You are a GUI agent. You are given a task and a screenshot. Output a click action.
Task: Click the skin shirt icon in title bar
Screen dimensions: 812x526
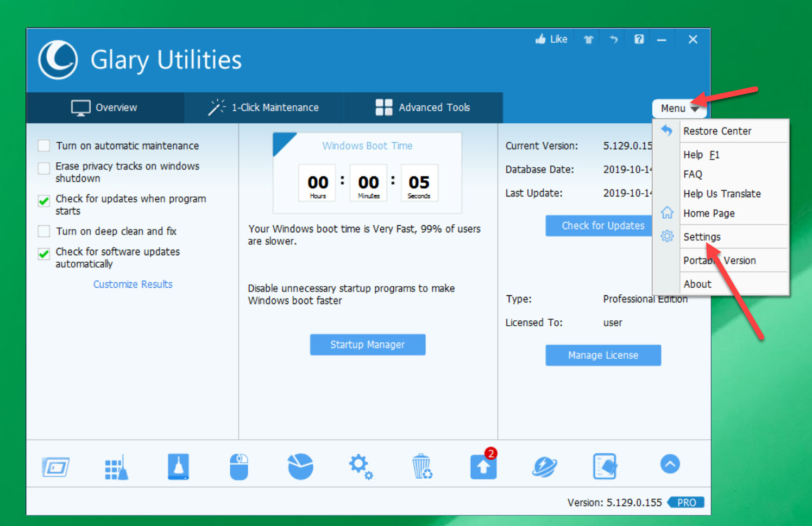point(588,39)
